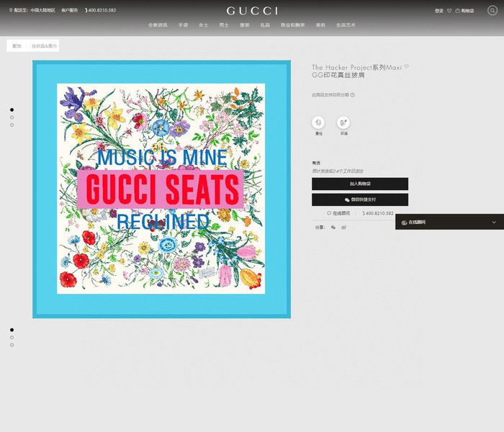Screen dimensions: 504x432
Task: Open the 珠宝和腕表 menu
Action: [x=292, y=24]
